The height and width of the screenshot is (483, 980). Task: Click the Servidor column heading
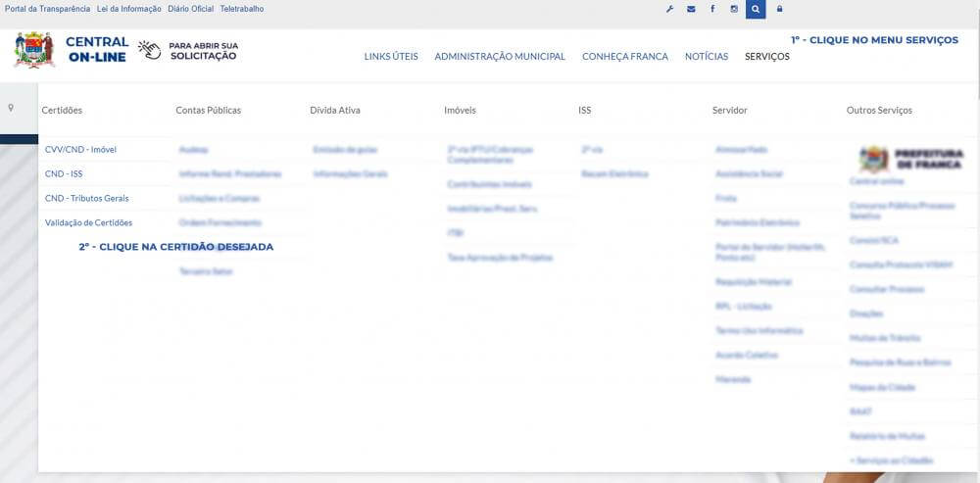point(730,110)
